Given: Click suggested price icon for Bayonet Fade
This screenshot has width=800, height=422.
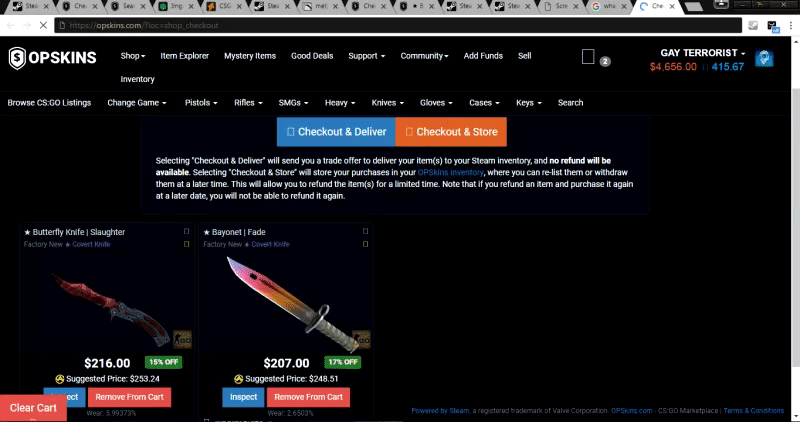Looking at the screenshot, I should [238, 379].
